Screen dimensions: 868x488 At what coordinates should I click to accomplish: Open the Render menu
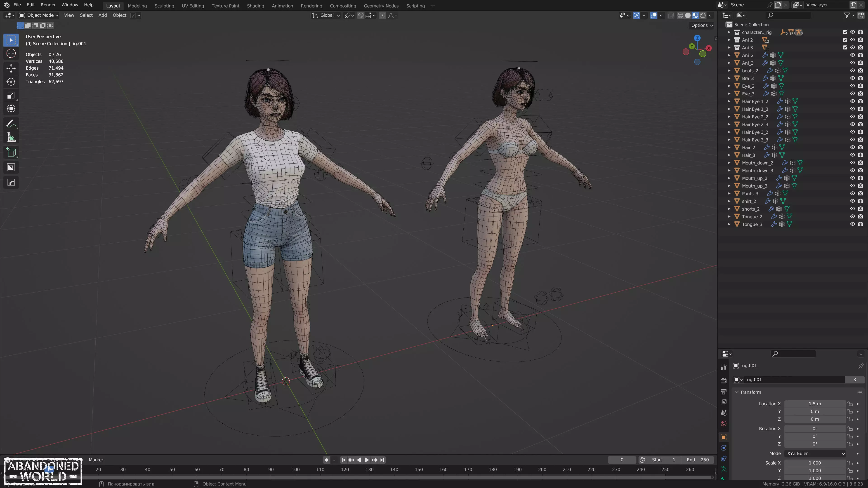(x=48, y=5)
